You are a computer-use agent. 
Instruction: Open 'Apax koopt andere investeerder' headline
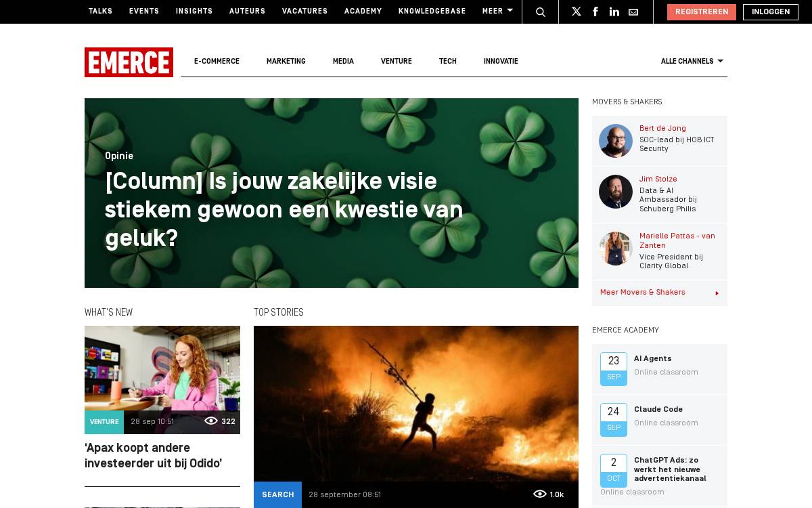coord(154,456)
